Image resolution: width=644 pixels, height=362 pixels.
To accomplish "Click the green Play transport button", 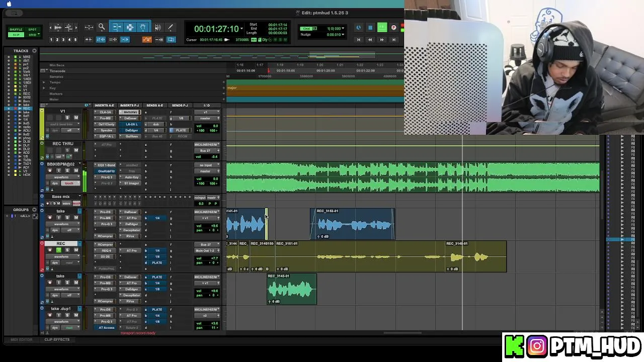I will [382, 28].
